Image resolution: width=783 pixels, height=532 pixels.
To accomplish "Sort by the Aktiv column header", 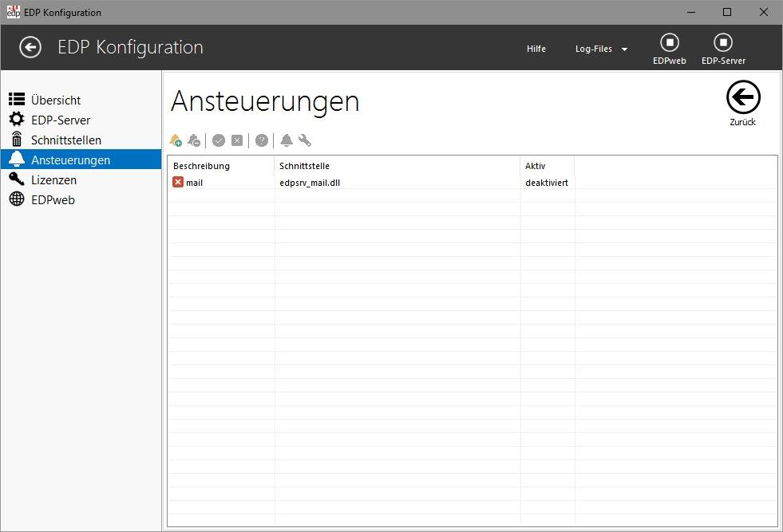I will [x=548, y=166].
